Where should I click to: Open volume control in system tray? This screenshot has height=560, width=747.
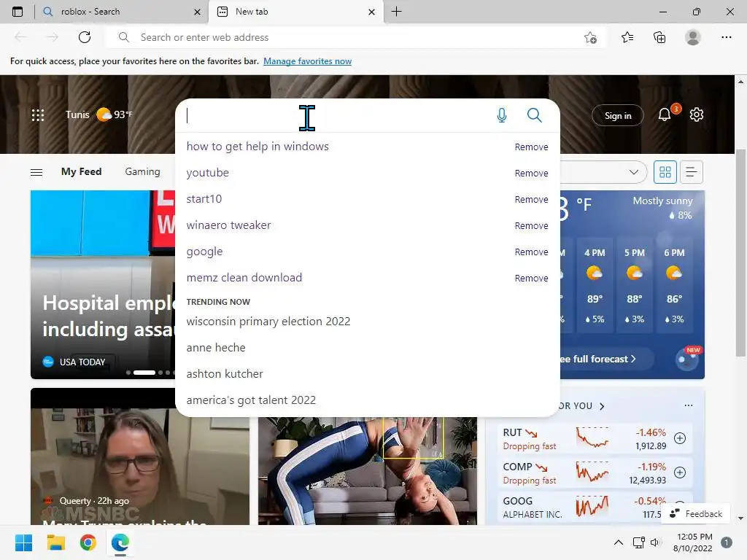656,542
